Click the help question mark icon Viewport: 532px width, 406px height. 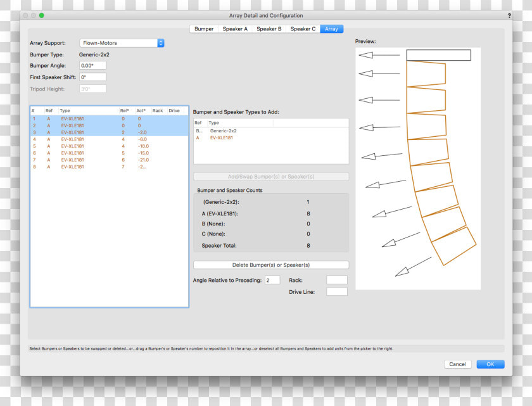(x=509, y=16)
